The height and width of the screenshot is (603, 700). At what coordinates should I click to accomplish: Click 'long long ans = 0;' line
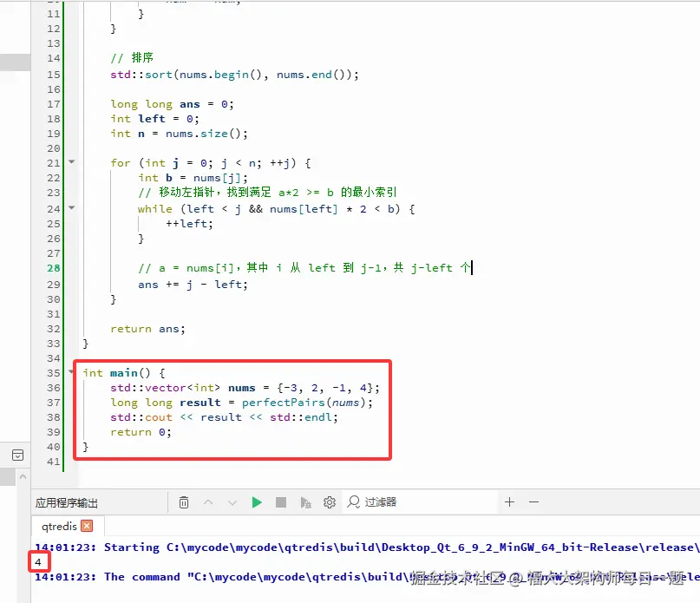click(x=172, y=104)
